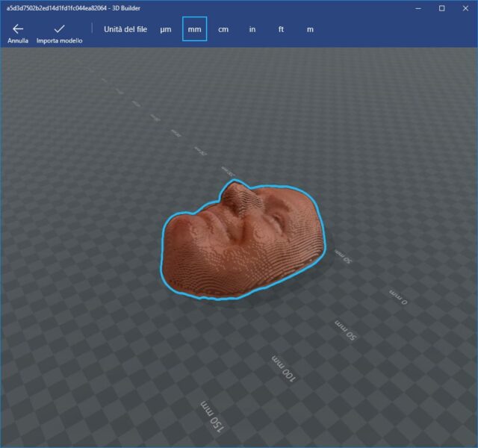Image resolution: width=478 pixels, height=448 pixels.
Task: Choose inches (in) as file unit
Action: [x=252, y=29]
